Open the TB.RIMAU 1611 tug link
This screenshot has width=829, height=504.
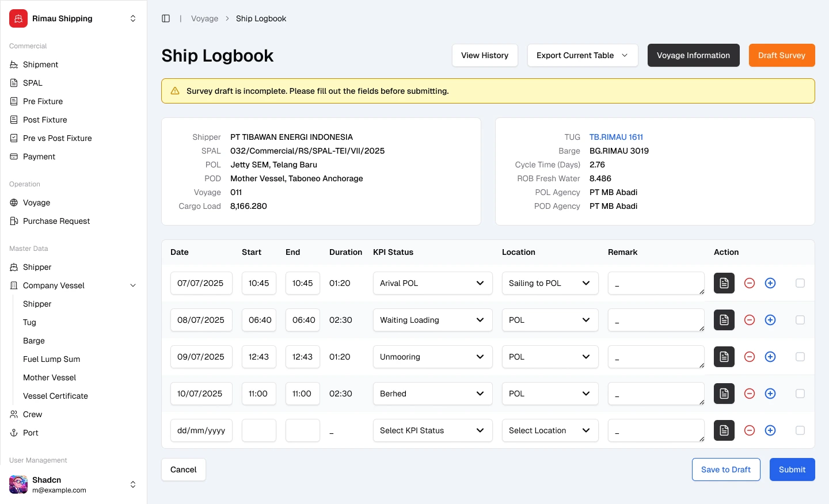pyautogui.click(x=616, y=137)
